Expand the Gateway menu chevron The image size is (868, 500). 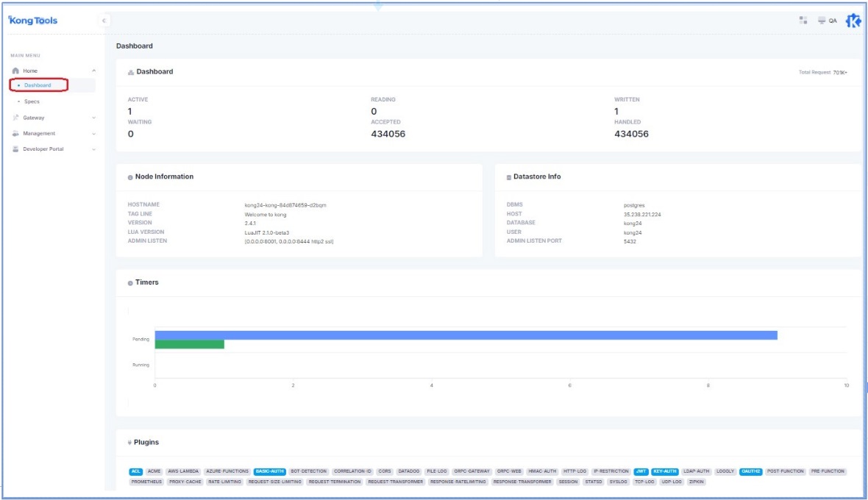(x=93, y=118)
